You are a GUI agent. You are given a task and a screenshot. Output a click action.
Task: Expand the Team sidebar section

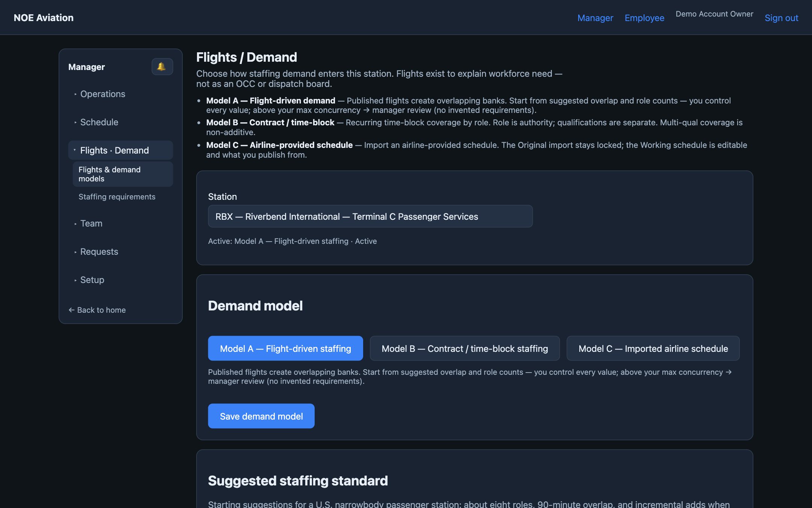[121, 223]
